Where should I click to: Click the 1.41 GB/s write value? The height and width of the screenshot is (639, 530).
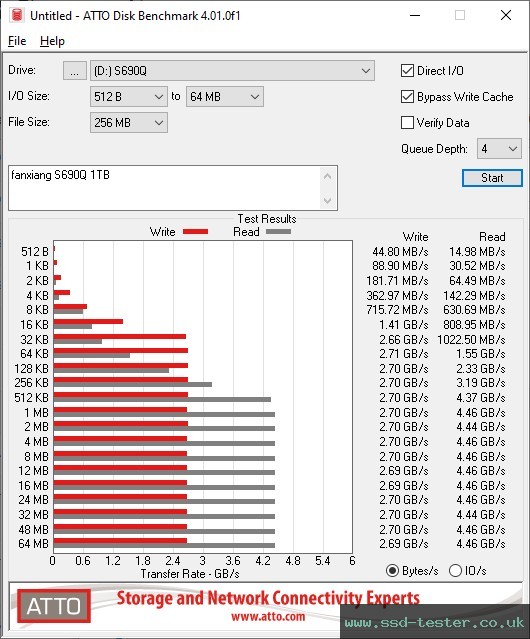tap(404, 325)
